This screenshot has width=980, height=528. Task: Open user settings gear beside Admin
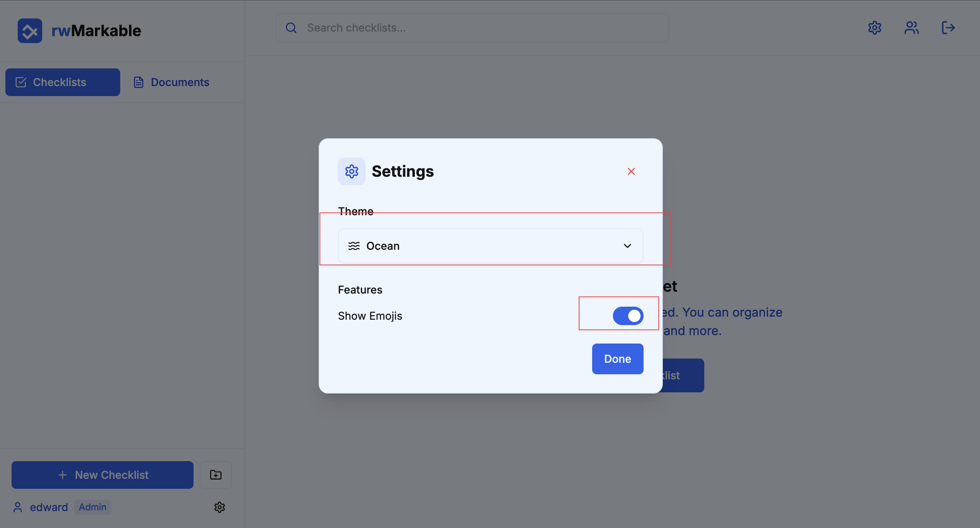[220, 507]
